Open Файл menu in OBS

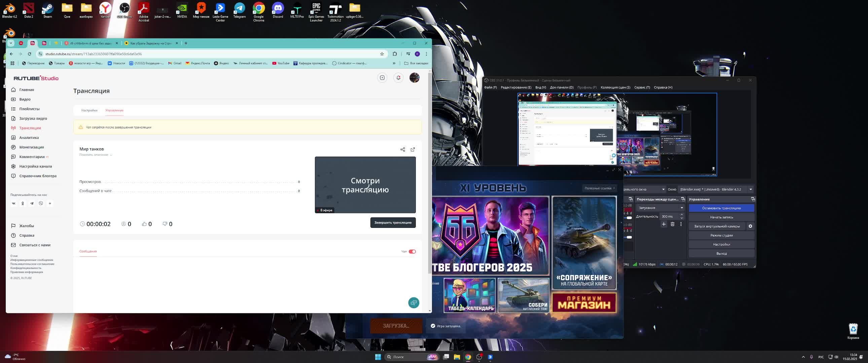490,87
